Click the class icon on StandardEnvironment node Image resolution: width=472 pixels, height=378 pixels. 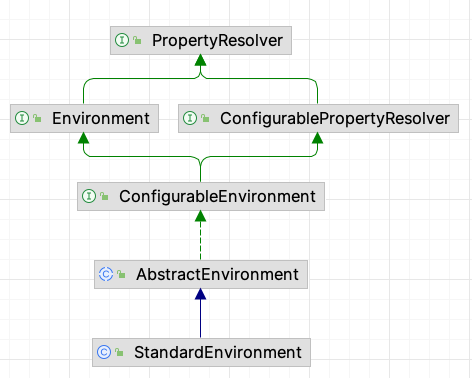(104, 352)
